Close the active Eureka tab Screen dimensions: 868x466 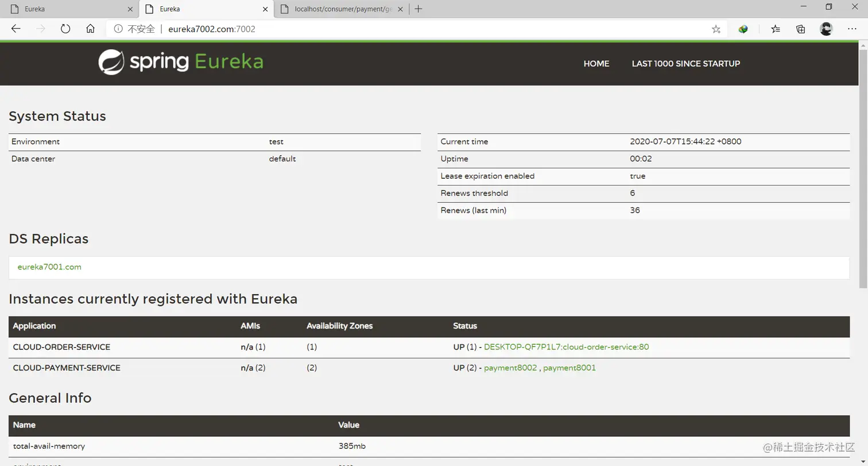pos(265,9)
